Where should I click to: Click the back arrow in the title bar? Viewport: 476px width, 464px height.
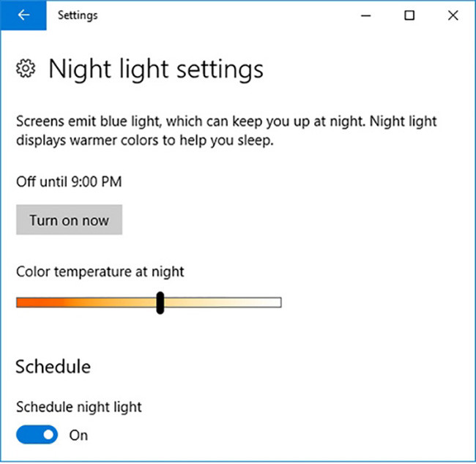(23, 15)
